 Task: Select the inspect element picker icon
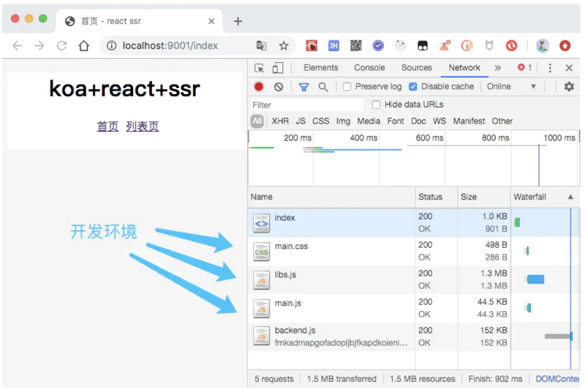point(259,68)
